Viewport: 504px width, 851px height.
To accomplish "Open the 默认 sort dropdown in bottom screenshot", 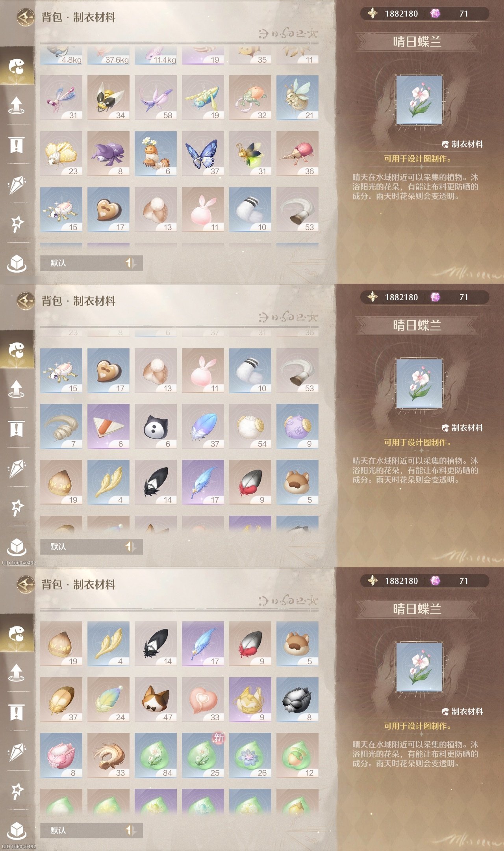I will coord(80,830).
